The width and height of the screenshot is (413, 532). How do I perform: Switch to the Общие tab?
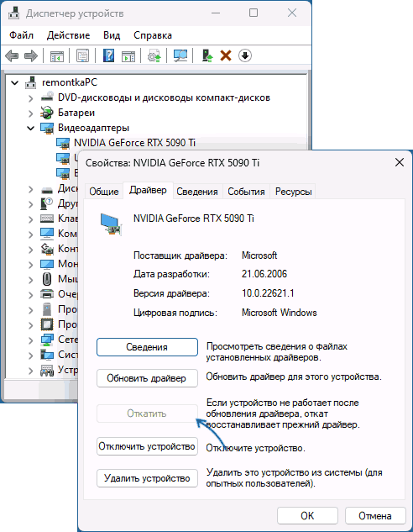pos(104,192)
